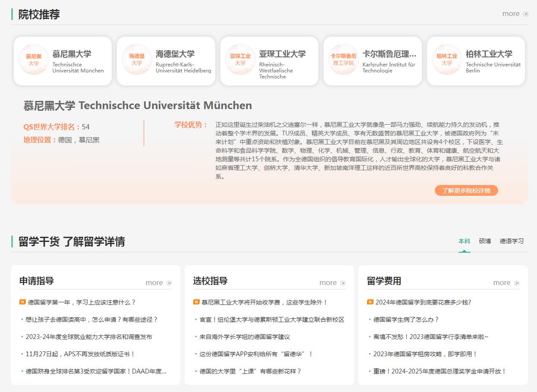Open 德国的大学里“上课”有哪些新花样？
Image resolution: width=537 pixels, height=392 pixels.
pyautogui.click(x=250, y=371)
